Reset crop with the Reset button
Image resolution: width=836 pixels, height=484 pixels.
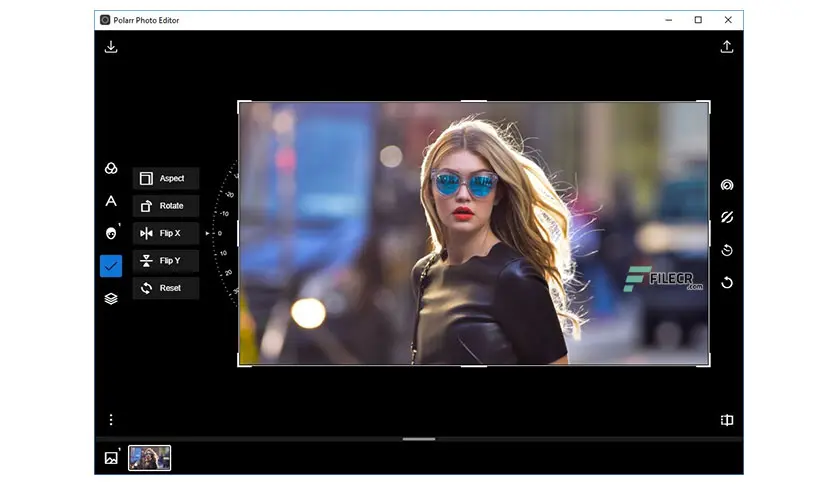coord(166,288)
